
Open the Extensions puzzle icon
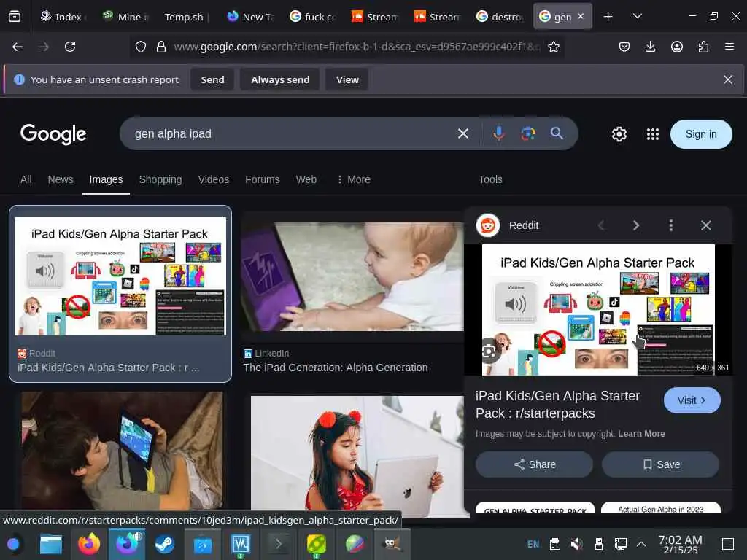coord(703,47)
